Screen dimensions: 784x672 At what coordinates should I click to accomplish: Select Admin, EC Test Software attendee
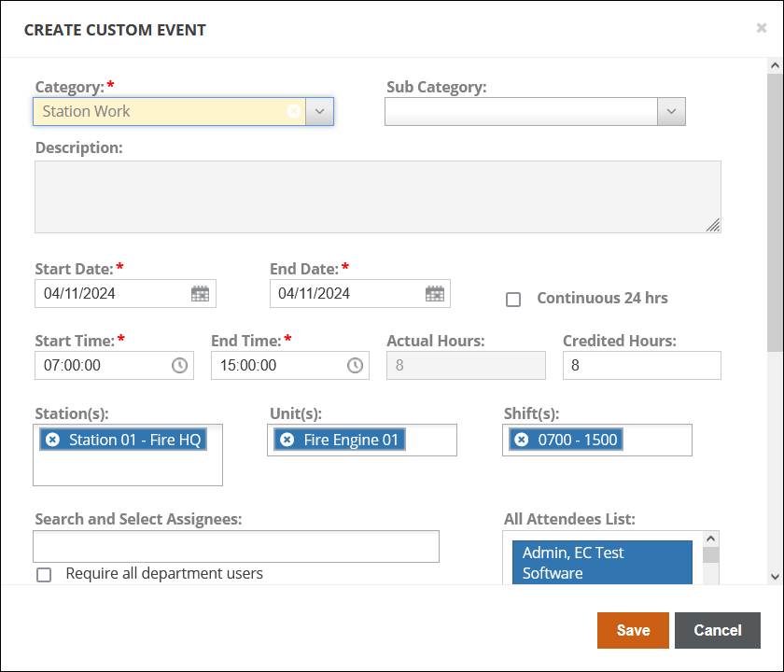(x=602, y=563)
